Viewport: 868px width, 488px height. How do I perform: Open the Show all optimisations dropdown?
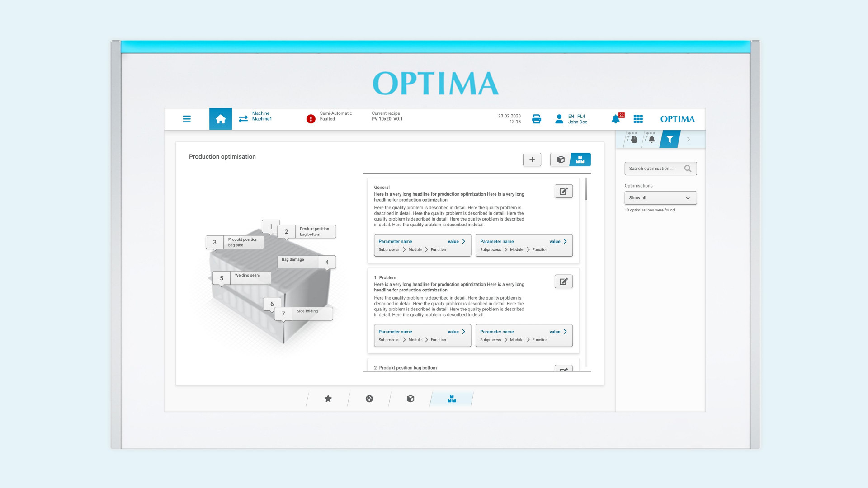660,197
